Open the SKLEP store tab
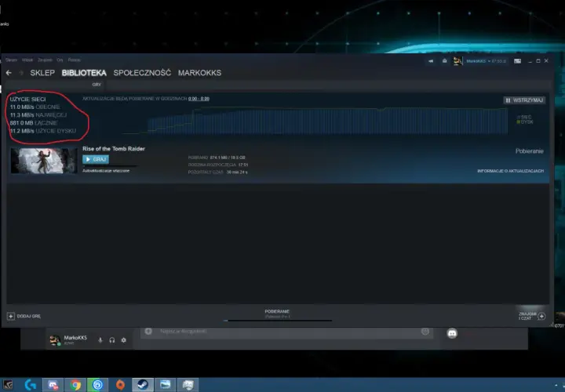The width and height of the screenshot is (565, 392). point(42,73)
